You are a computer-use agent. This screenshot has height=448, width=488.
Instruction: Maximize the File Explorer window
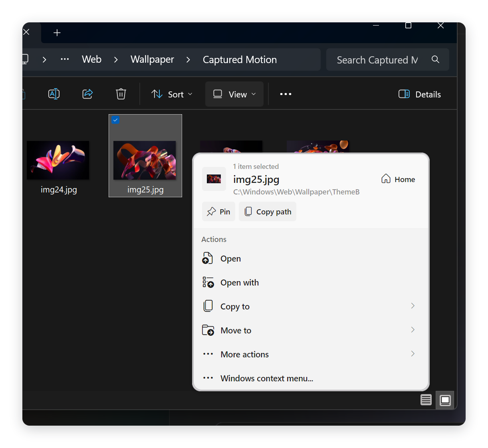pyautogui.click(x=408, y=26)
